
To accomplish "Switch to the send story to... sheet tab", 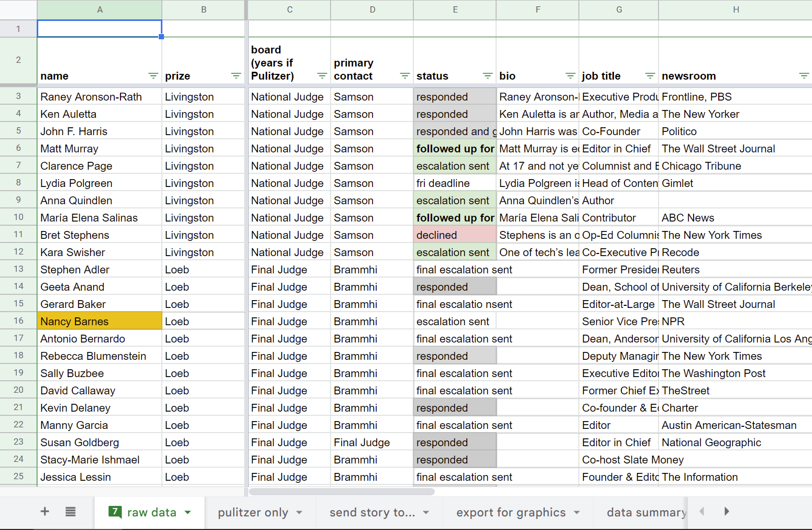I will pos(372,513).
